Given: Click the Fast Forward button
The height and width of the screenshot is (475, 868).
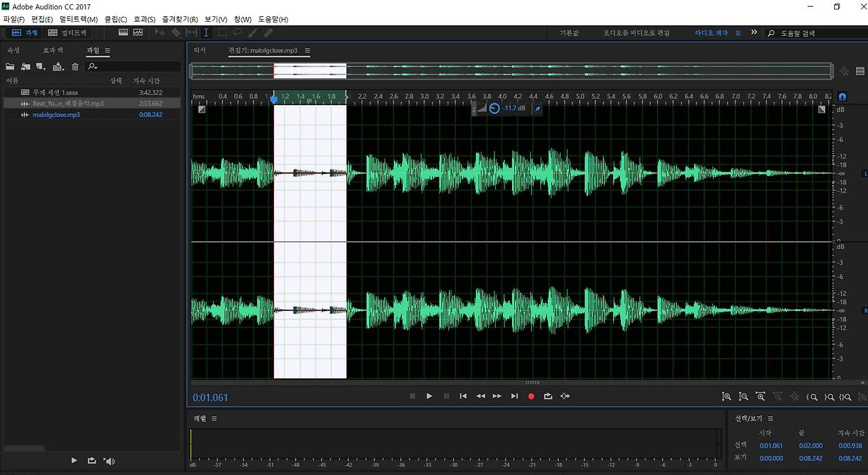Looking at the screenshot, I should [497, 396].
